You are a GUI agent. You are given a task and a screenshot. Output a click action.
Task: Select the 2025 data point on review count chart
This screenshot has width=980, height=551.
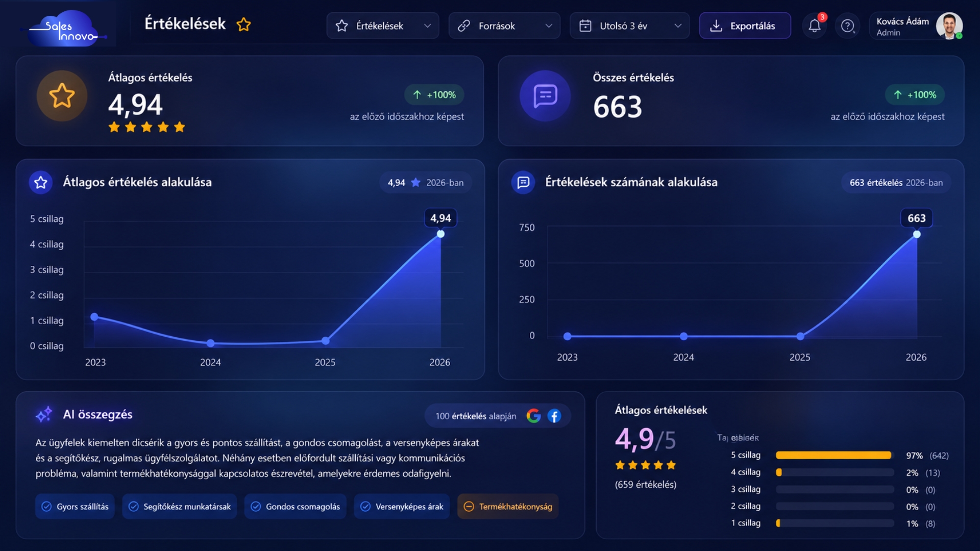coord(800,336)
